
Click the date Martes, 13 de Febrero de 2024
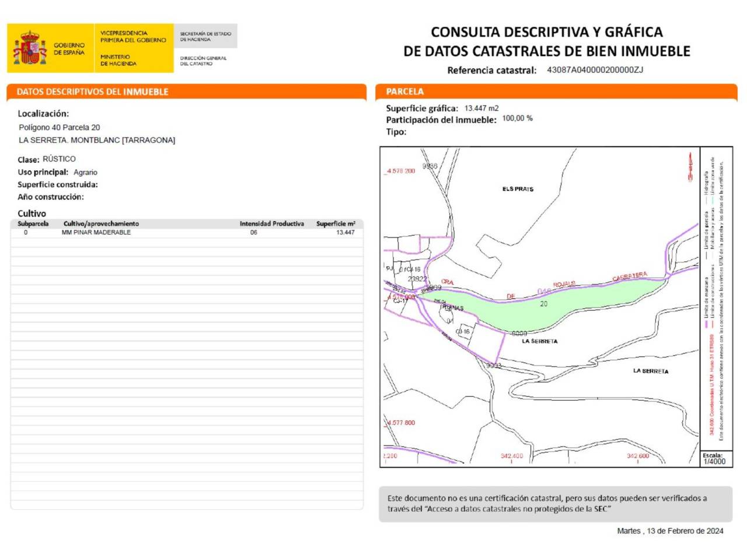tap(670, 531)
